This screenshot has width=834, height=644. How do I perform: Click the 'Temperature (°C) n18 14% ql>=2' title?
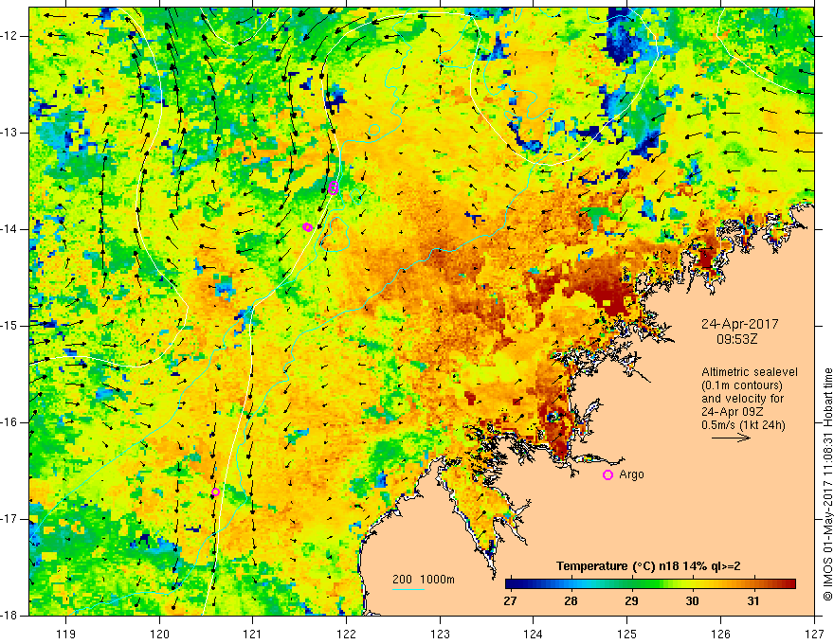648,566
